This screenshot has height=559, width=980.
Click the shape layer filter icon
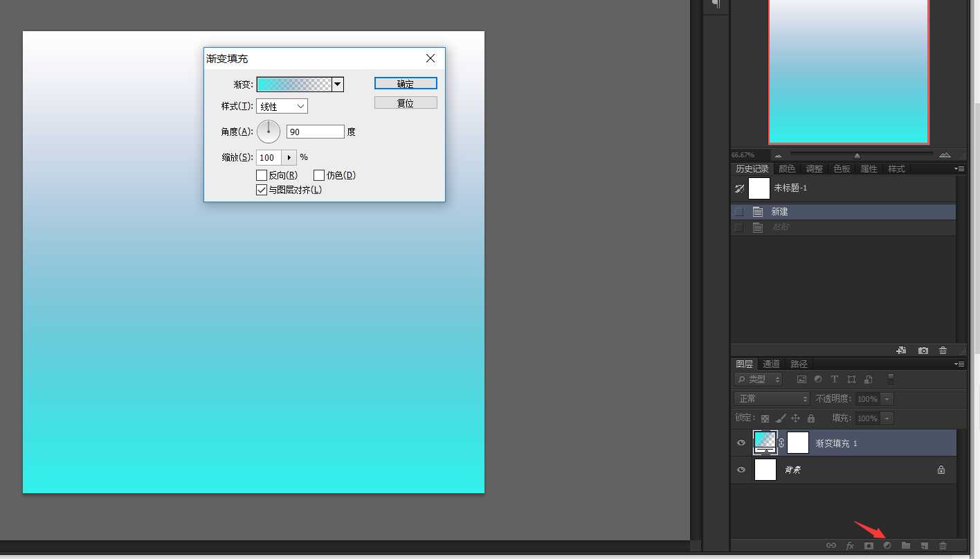click(851, 379)
